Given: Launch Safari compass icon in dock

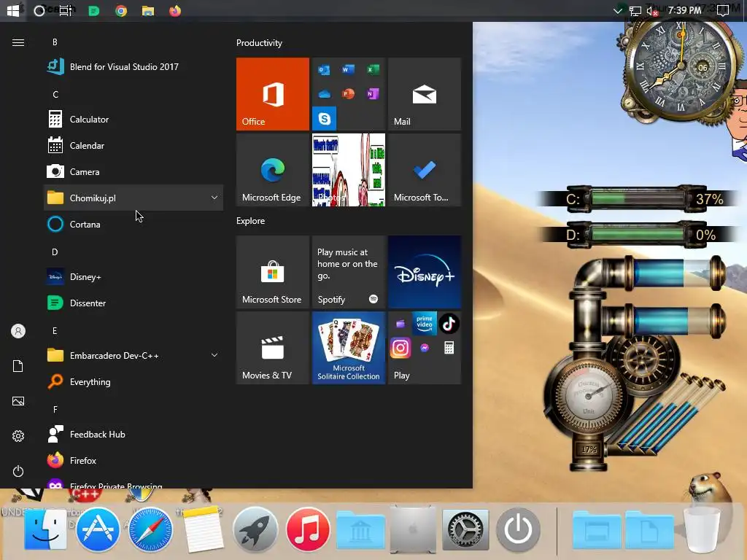Looking at the screenshot, I should point(150,529).
